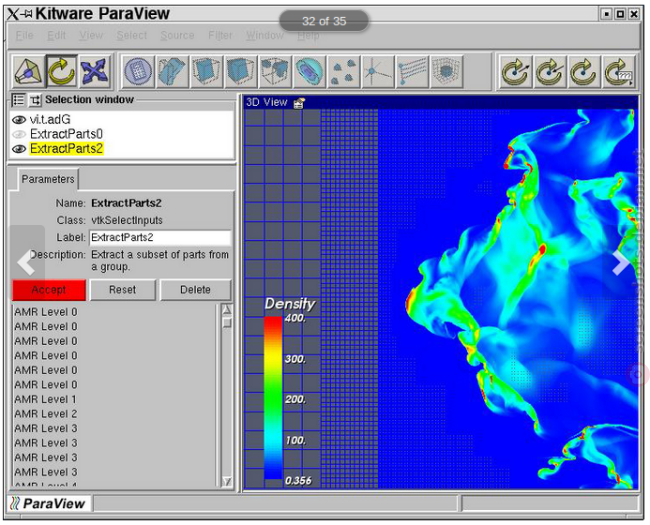Click the parts list scrollbar thumb

pyautogui.click(x=227, y=323)
